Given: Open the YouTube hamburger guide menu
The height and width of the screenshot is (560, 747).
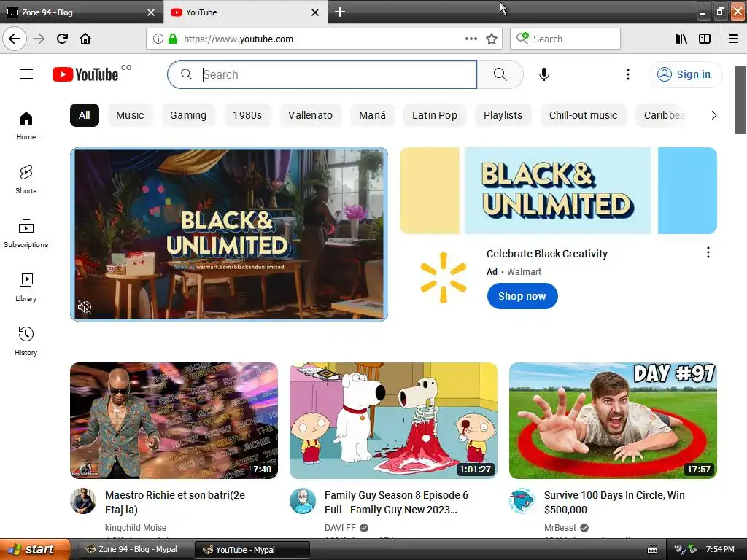Looking at the screenshot, I should [26, 74].
